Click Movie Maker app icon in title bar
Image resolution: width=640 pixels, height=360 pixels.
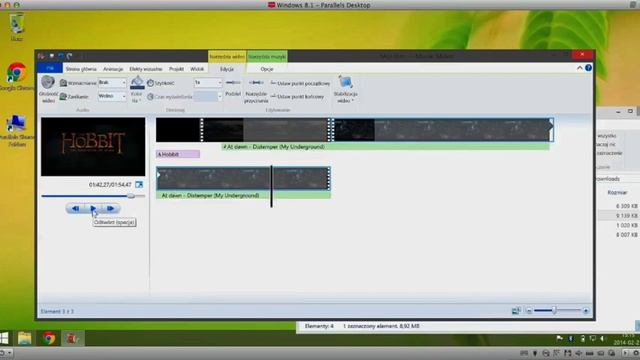pyautogui.click(x=41, y=56)
